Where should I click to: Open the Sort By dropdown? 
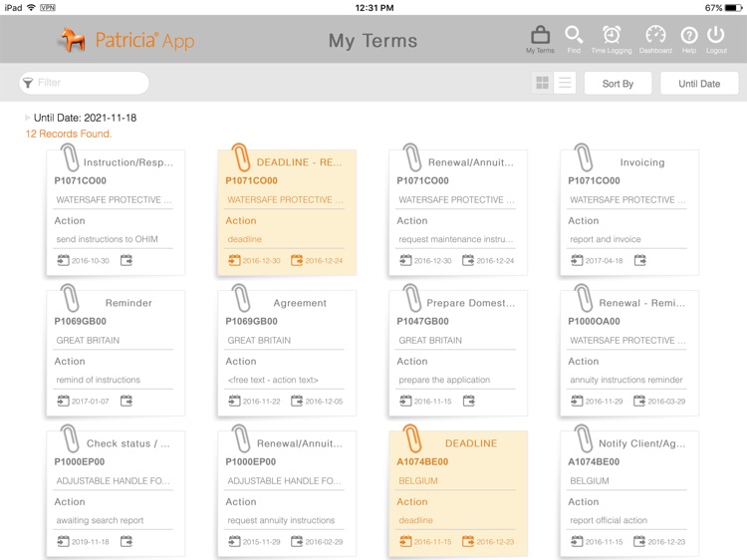tap(618, 84)
